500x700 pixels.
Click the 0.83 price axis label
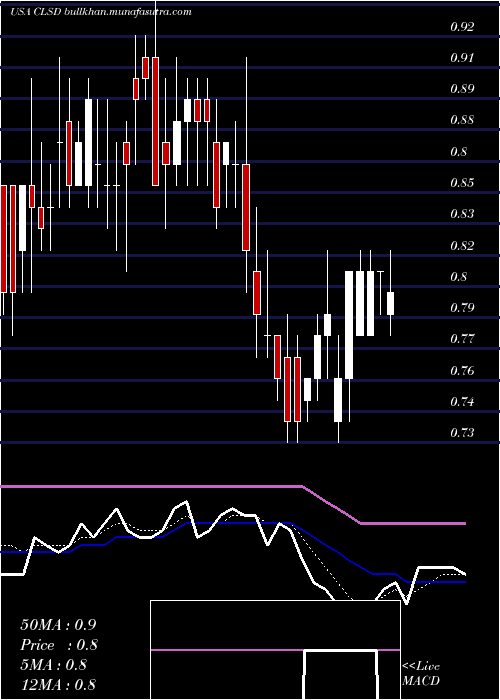(462, 214)
